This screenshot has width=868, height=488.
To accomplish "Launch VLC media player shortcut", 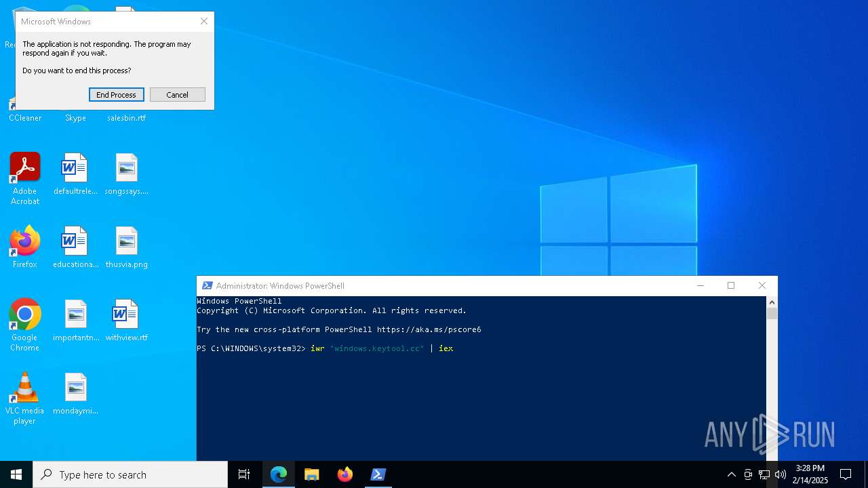I will pyautogui.click(x=25, y=398).
